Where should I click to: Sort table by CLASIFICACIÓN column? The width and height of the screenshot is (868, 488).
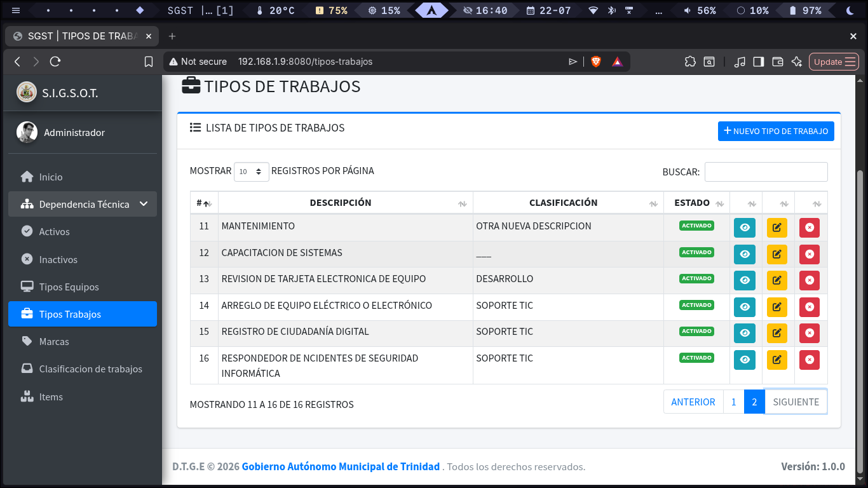pyautogui.click(x=568, y=203)
